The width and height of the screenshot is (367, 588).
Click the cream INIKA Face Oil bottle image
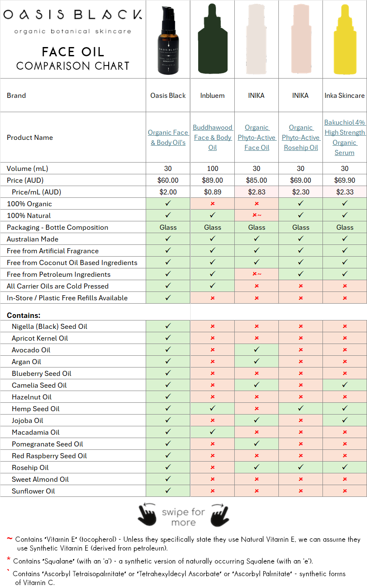point(257,40)
